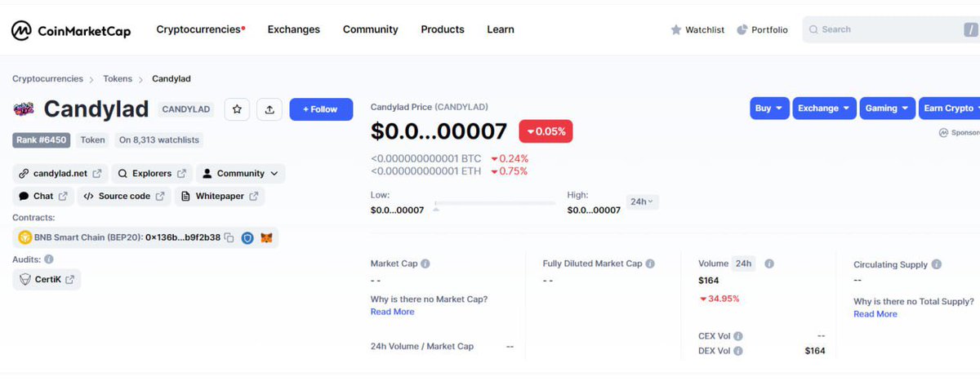Open the Volume 24h period selector

(x=743, y=264)
